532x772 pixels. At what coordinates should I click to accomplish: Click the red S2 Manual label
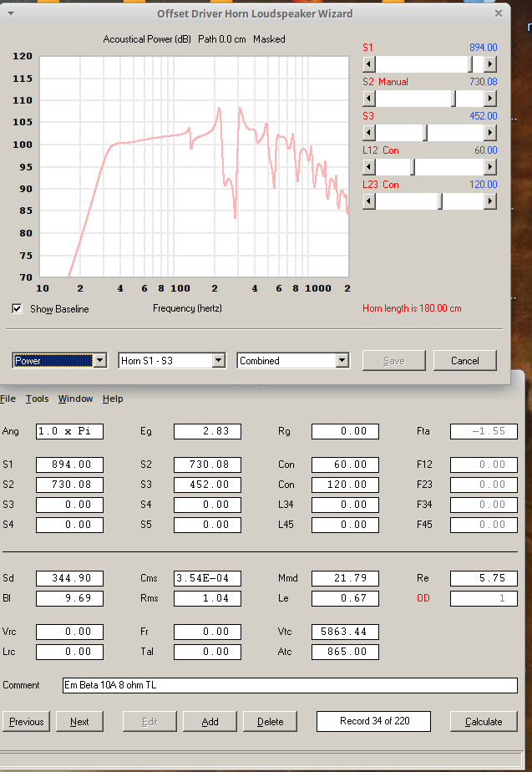tap(385, 82)
